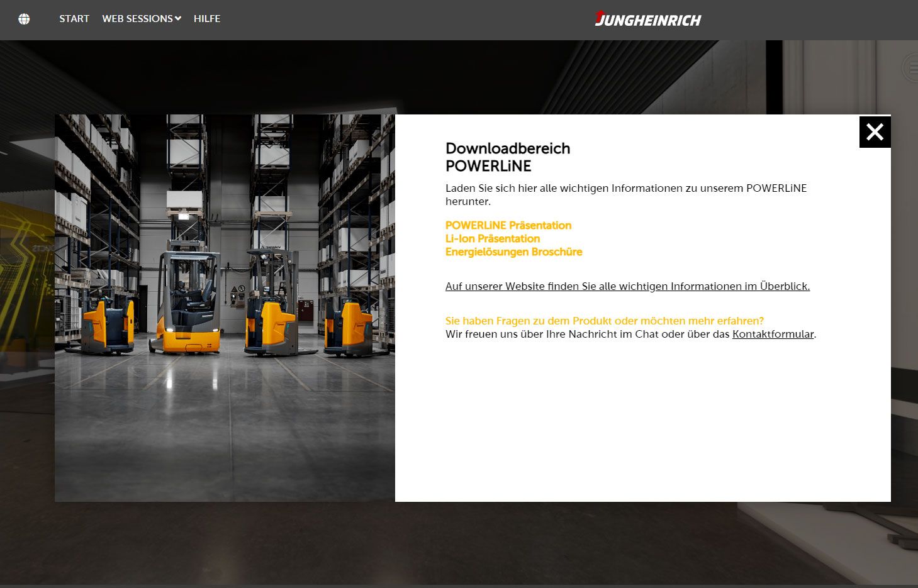Open the Kontaktformular link
The width and height of the screenshot is (918, 588).
773,334
